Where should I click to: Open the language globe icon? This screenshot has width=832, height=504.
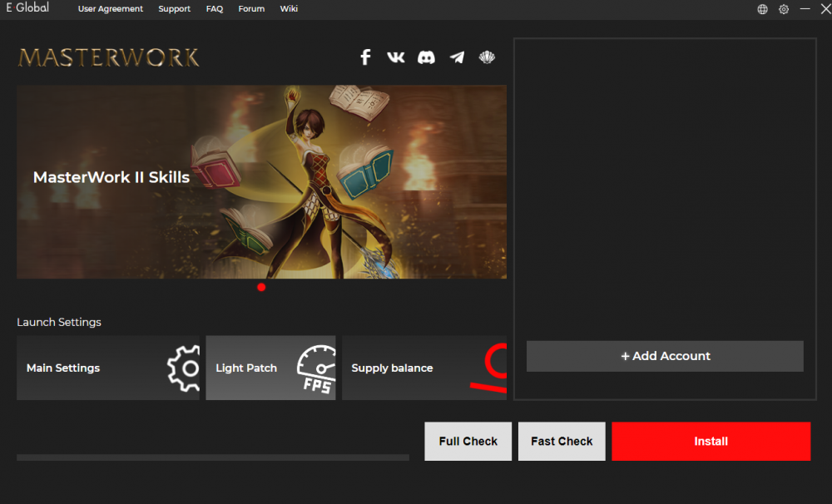click(x=762, y=9)
